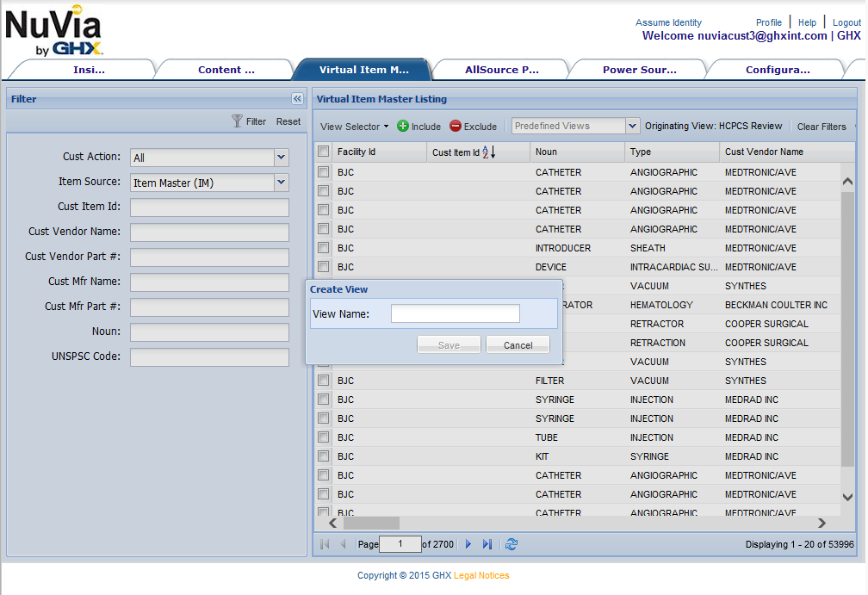Go to the next page of listing
The image size is (868, 595).
click(x=468, y=544)
